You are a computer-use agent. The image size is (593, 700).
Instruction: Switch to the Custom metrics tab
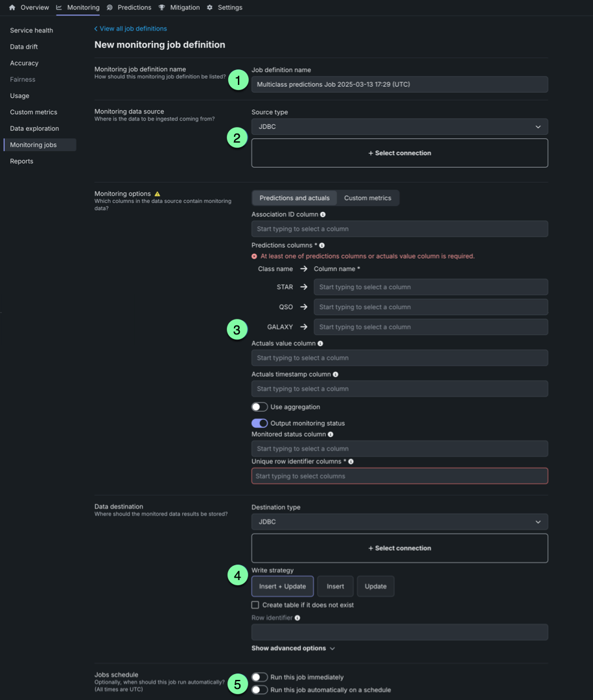[x=367, y=198]
